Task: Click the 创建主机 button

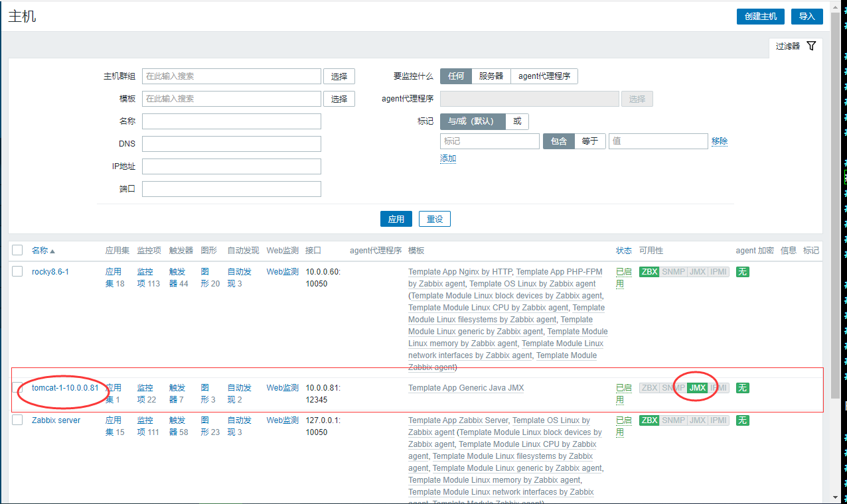Action: (x=761, y=17)
